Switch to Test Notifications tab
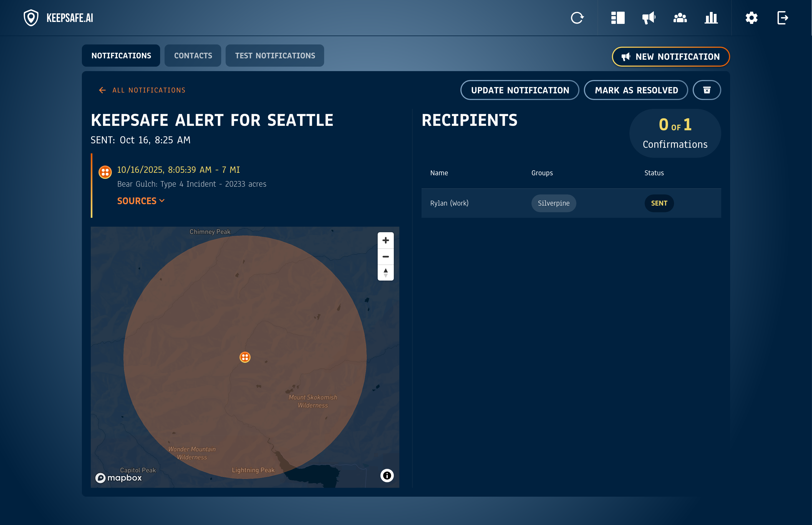This screenshot has height=525, width=812. (x=275, y=56)
